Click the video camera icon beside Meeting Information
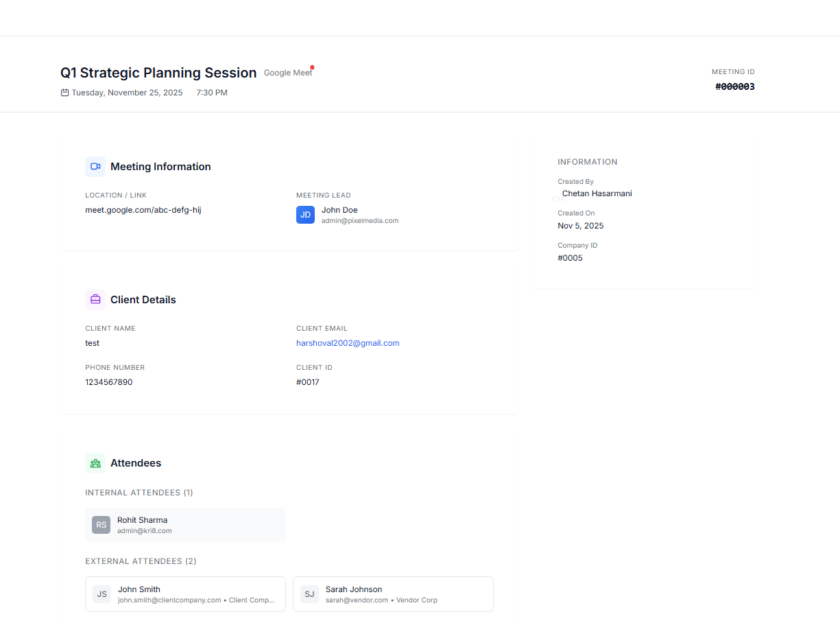This screenshot has width=840, height=623. [x=95, y=167]
